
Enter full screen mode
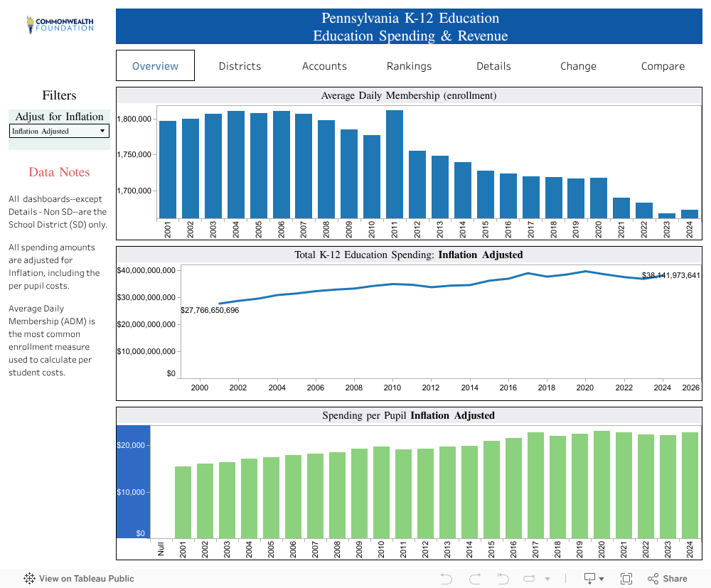626,579
